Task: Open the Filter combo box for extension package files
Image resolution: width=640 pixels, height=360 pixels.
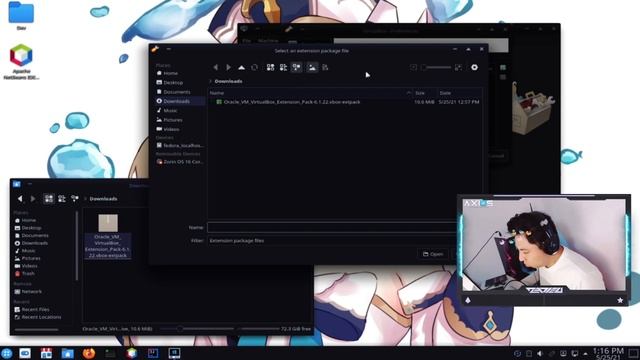Action: coord(332,241)
